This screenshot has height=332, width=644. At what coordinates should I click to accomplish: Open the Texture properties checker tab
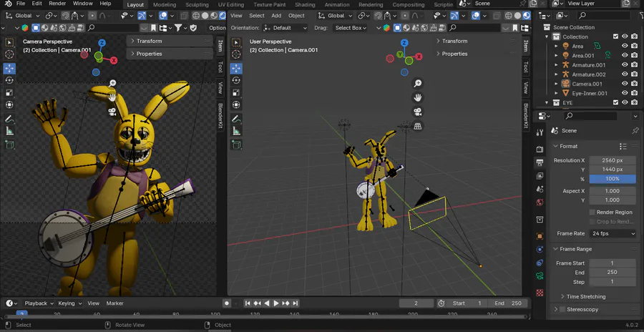[540, 293]
